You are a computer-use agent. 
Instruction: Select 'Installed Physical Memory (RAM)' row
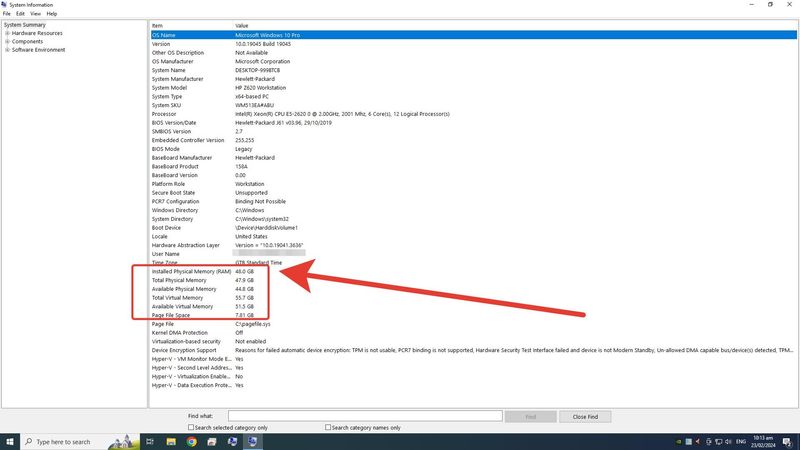coord(473,271)
